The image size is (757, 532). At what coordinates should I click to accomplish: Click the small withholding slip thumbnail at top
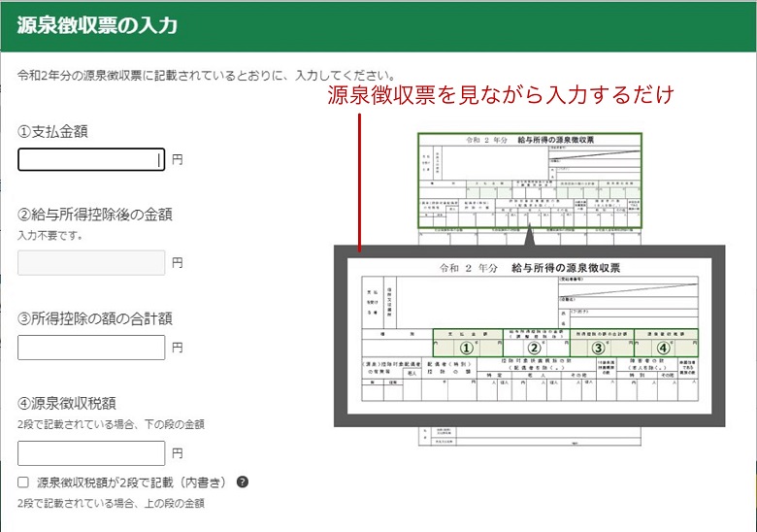coord(529,180)
